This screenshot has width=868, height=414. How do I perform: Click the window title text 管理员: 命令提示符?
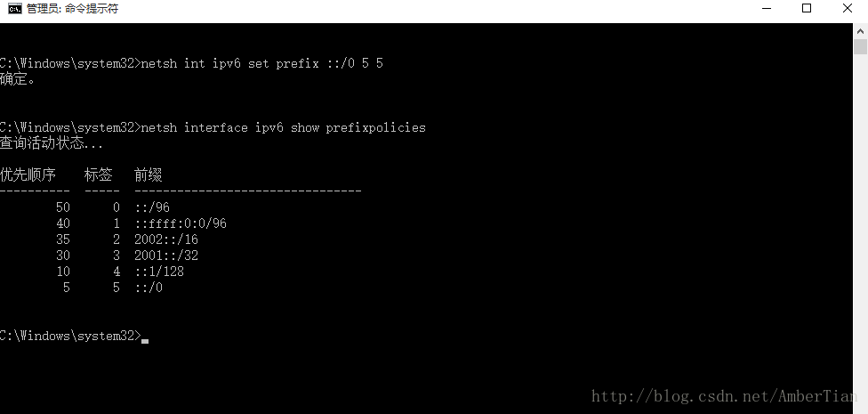coord(73,9)
